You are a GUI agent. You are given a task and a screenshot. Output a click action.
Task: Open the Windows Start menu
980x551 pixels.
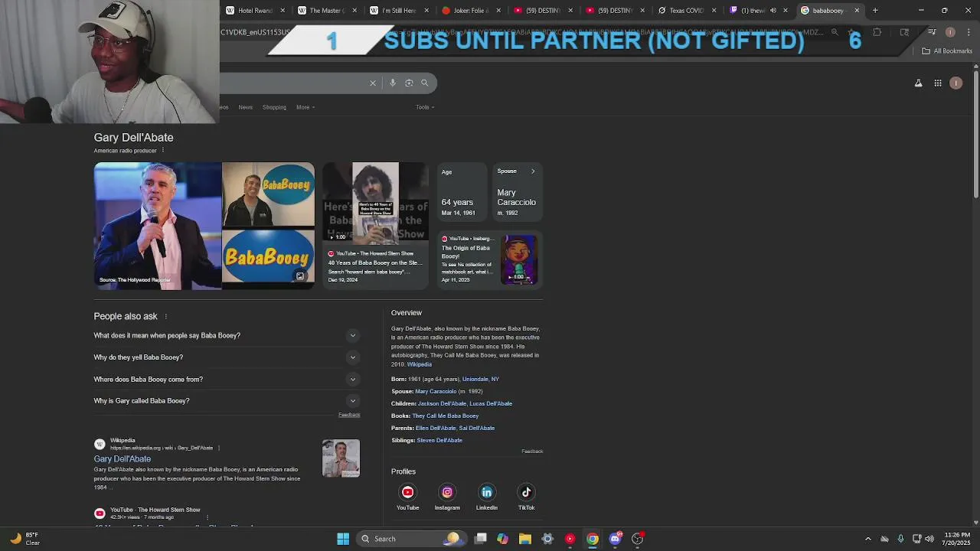[343, 539]
